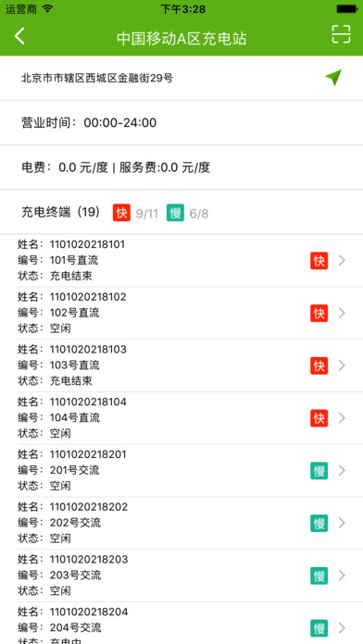Viewport: 363px width, 644px height.
Task: Open chevron for terminal 204号交流
Action: pyautogui.click(x=342, y=628)
